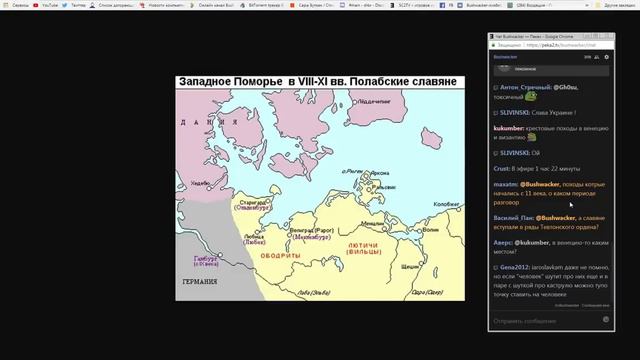Viewport: 640px width, 360px height.
Task: Click the small icon before first SLIVINSKI message
Action: [x=496, y=113]
